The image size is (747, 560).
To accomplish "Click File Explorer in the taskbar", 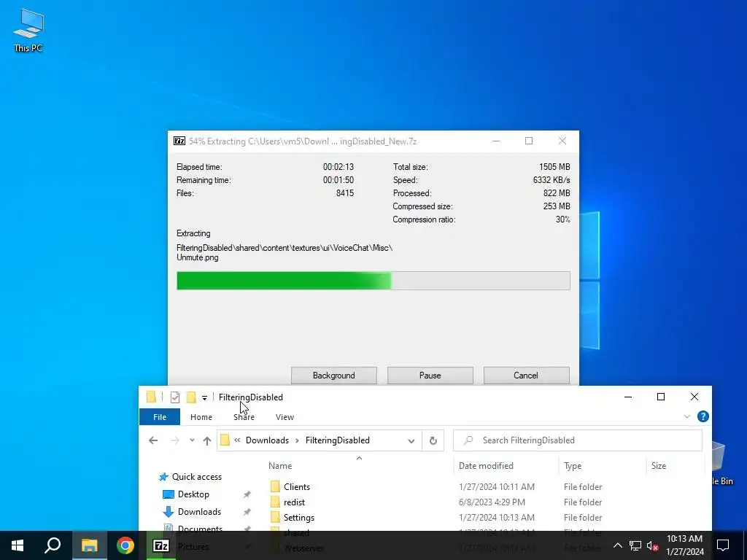I will click(x=89, y=545).
